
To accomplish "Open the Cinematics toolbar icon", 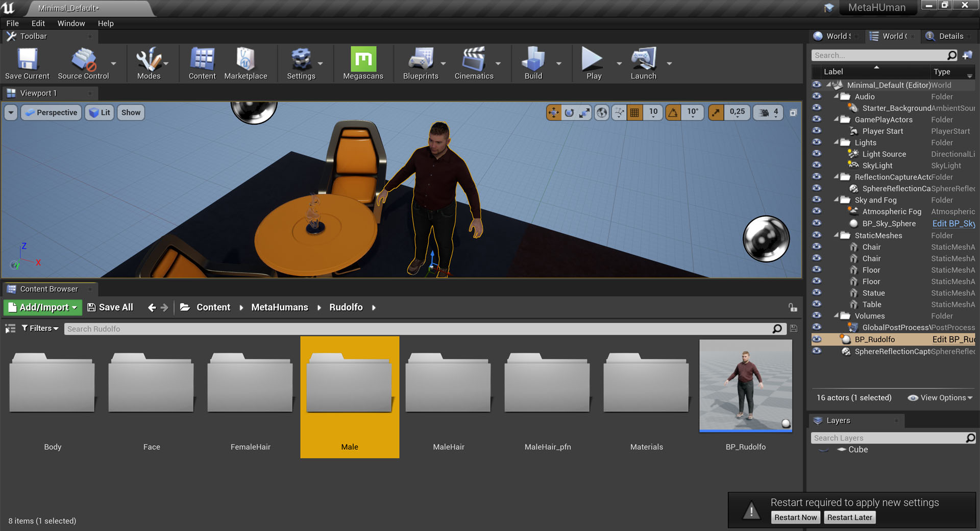I will point(474,63).
